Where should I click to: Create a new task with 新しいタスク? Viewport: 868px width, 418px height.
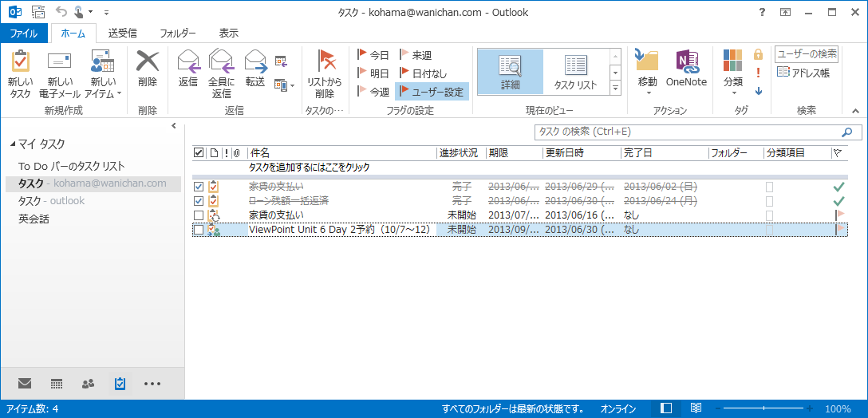click(21, 74)
